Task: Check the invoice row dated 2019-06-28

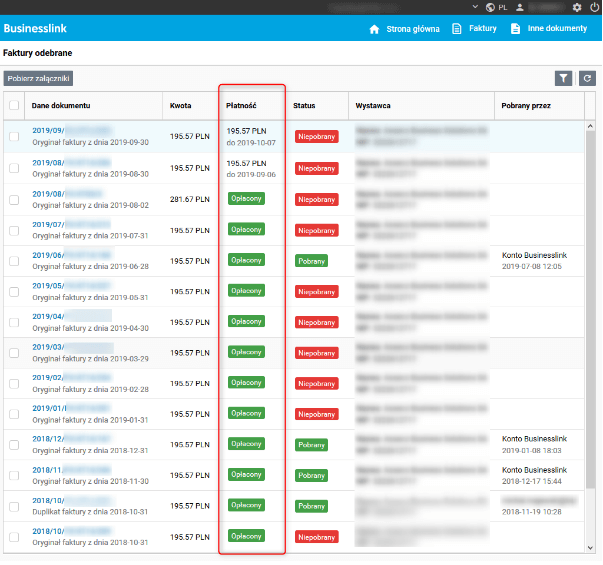Action: coord(14,261)
